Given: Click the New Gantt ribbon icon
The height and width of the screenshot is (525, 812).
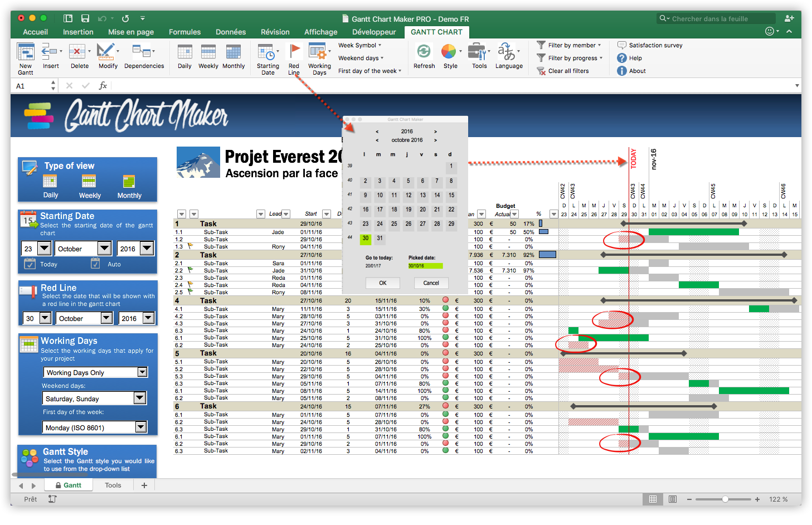Looking at the screenshot, I should pos(26,52).
